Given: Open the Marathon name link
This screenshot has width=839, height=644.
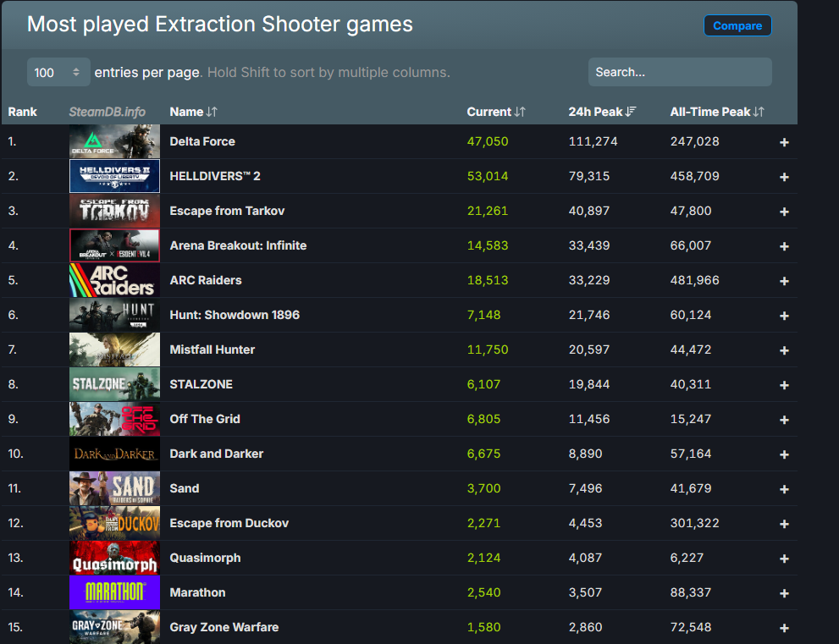Looking at the screenshot, I should (x=197, y=592).
